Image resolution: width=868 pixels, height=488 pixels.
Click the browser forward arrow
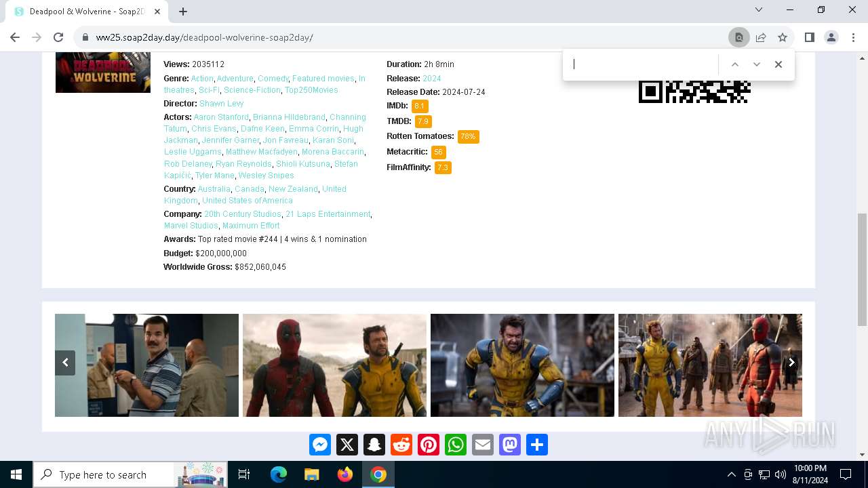(37, 37)
